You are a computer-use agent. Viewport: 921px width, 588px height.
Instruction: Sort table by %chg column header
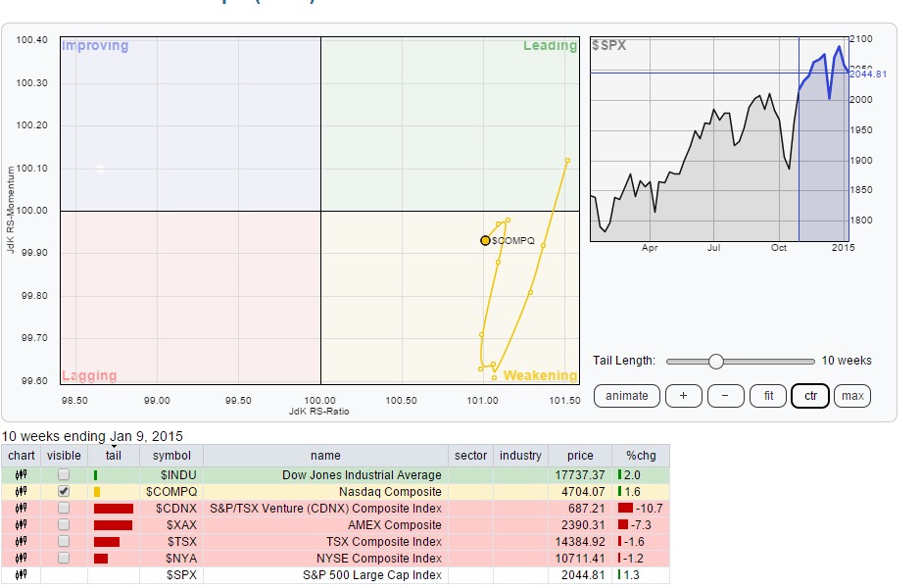(641, 456)
